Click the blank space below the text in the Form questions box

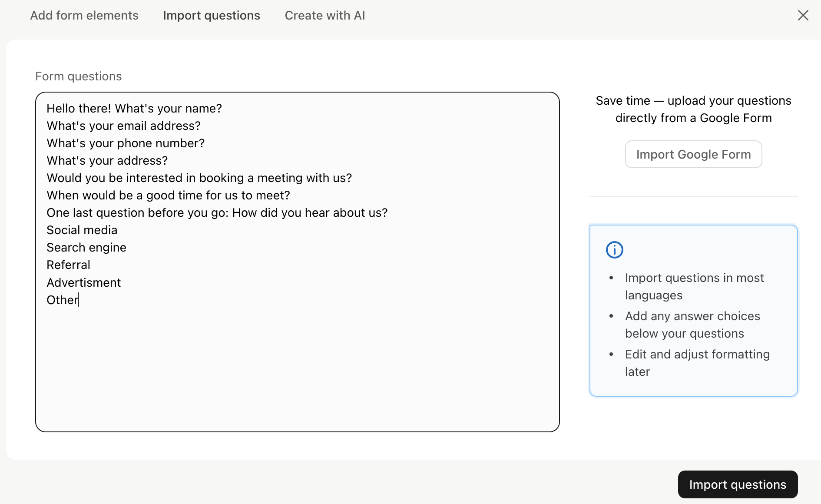(297, 369)
